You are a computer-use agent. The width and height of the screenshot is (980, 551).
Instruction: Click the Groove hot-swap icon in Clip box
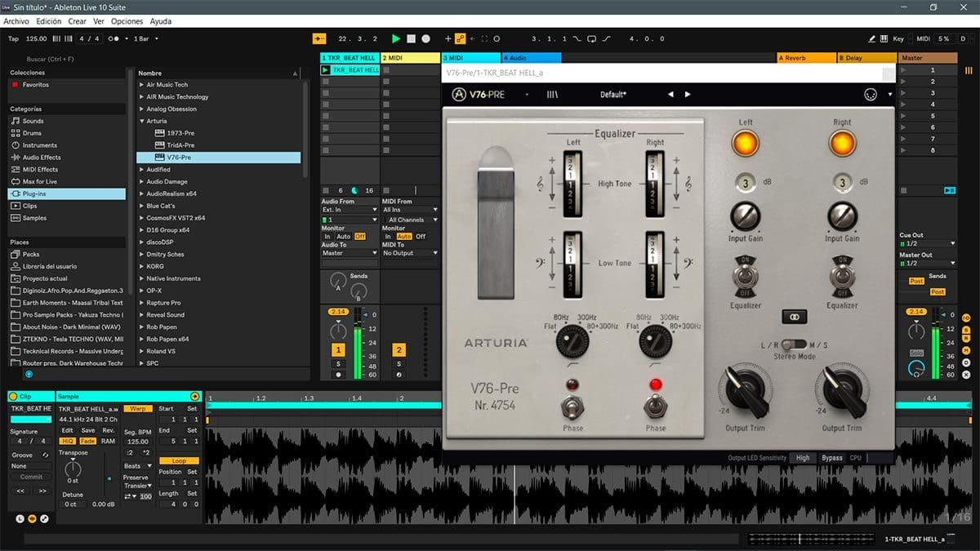point(44,455)
